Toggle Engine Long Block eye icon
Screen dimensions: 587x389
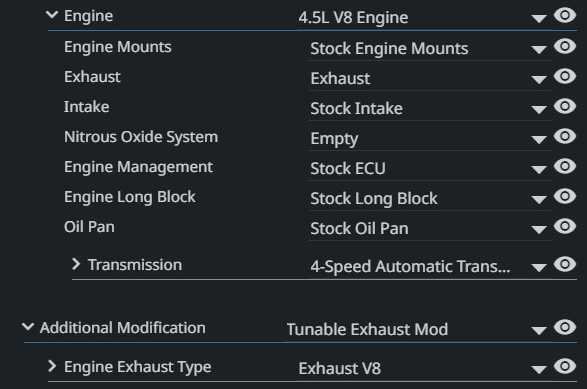[x=565, y=196]
